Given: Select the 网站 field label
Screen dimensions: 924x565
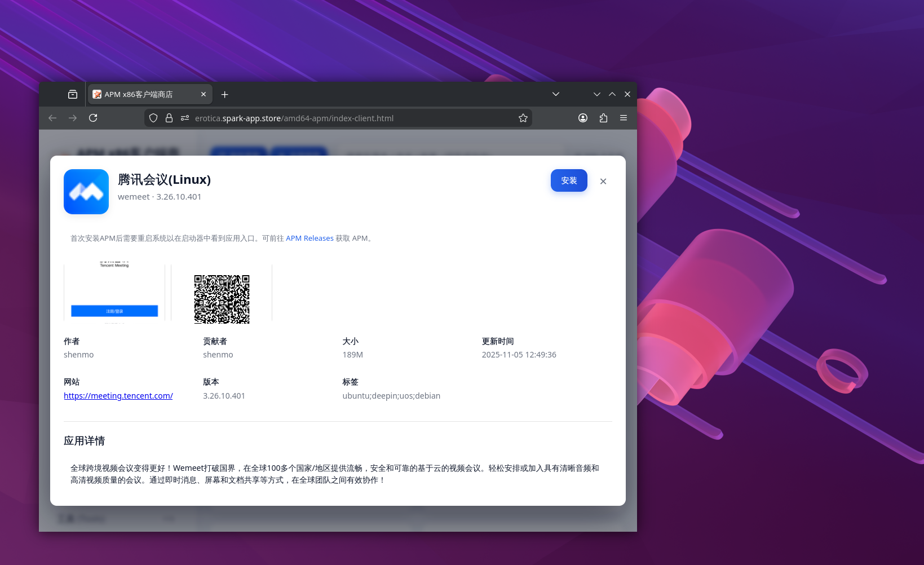Looking at the screenshot, I should pos(72,382).
